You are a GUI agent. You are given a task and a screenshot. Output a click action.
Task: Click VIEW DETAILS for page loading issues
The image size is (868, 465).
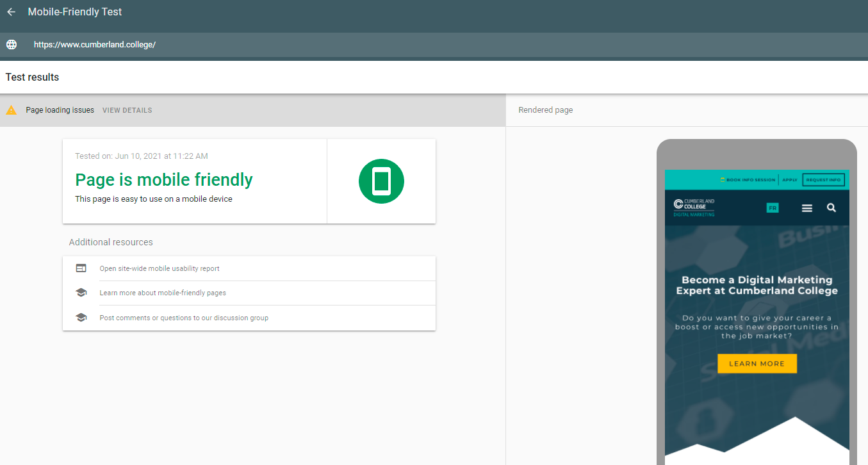tap(127, 110)
